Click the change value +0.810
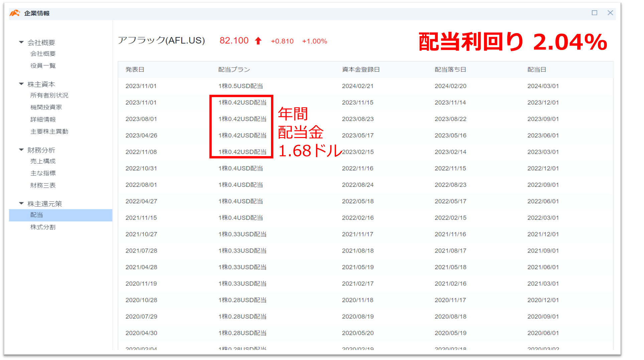This screenshot has width=644, height=360. tap(282, 41)
